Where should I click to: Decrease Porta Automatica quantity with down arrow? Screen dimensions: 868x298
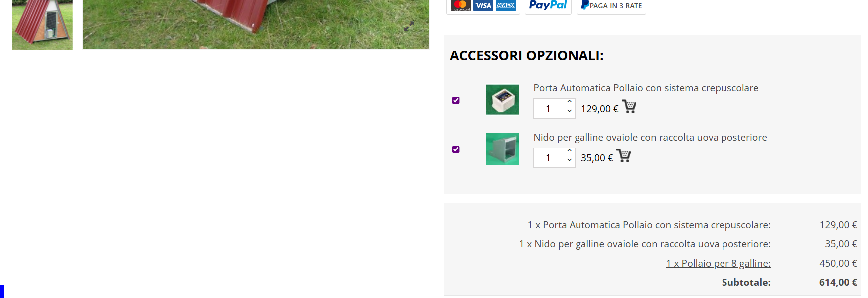[569, 112]
